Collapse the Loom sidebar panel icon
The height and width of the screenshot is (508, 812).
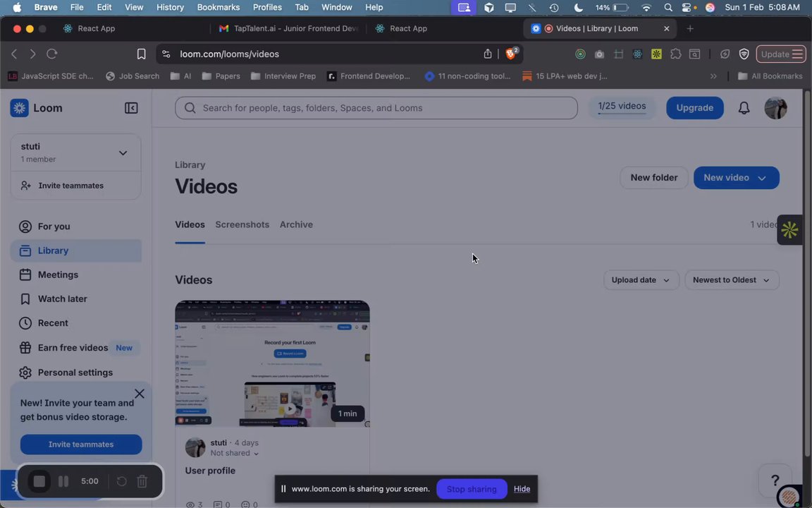click(x=131, y=108)
